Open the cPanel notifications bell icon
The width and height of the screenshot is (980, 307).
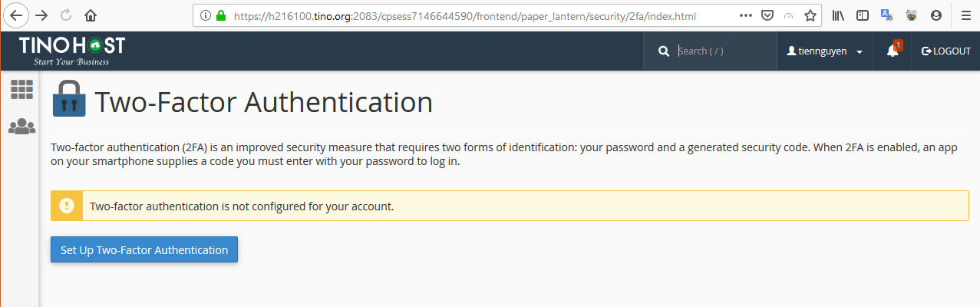pyautogui.click(x=893, y=51)
